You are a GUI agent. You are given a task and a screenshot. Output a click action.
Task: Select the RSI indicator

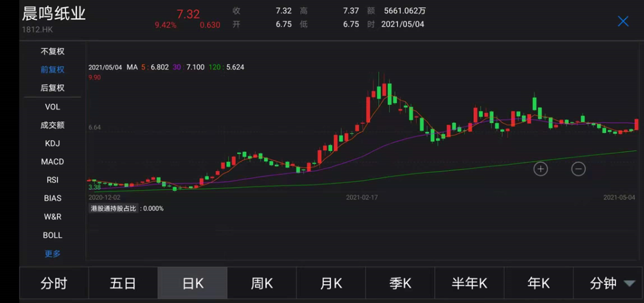pyautogui.click(x=52, y=180)
